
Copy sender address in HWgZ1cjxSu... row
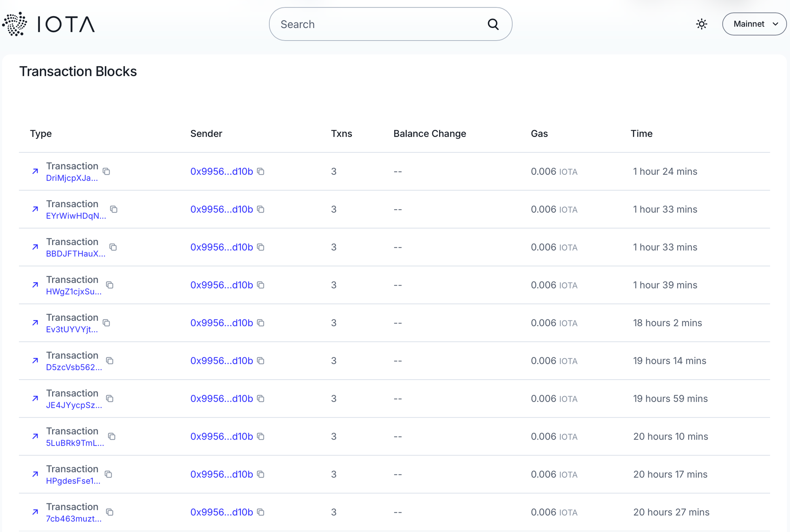point(261,285)
